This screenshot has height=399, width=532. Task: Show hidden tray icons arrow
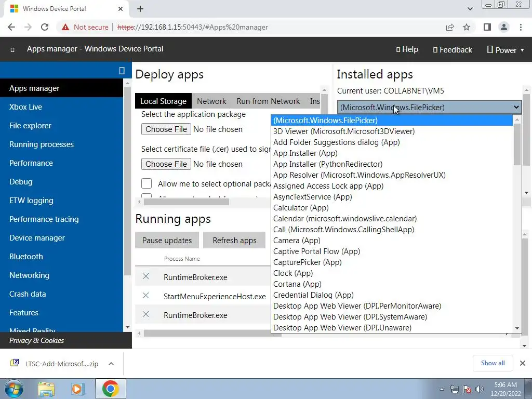pyautogui.click(x=442, y=389)
